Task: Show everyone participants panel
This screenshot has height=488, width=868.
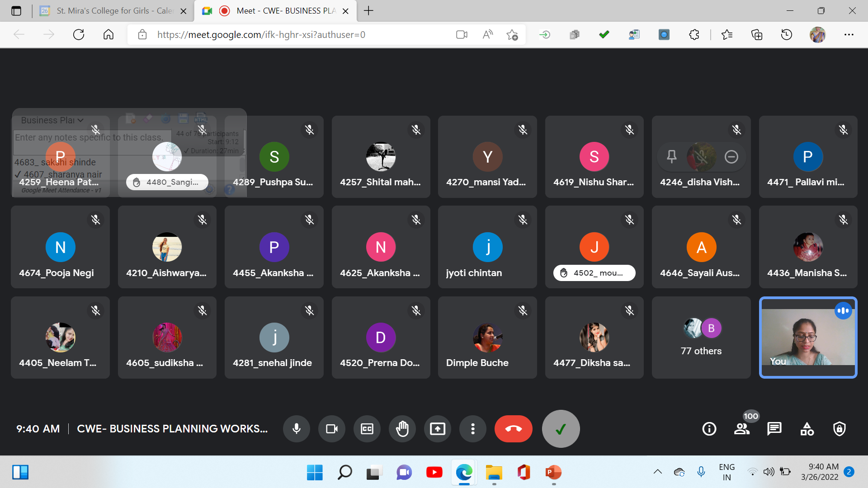Action: [741, 428]
